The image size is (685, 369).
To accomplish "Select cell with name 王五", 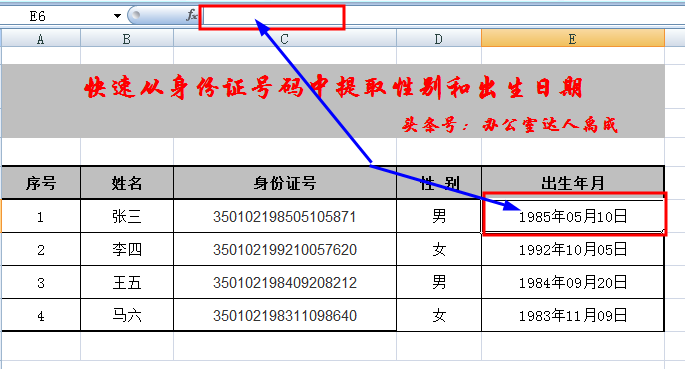I will pos(127,283).
